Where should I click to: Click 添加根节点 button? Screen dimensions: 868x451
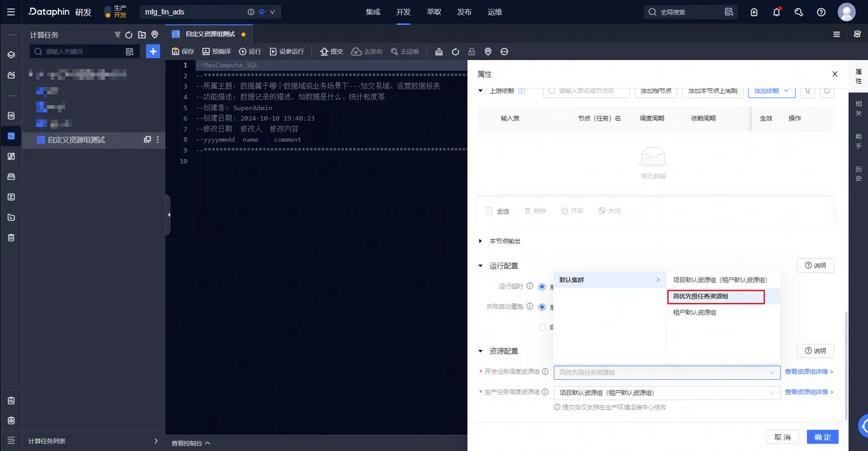pos(656,91)
